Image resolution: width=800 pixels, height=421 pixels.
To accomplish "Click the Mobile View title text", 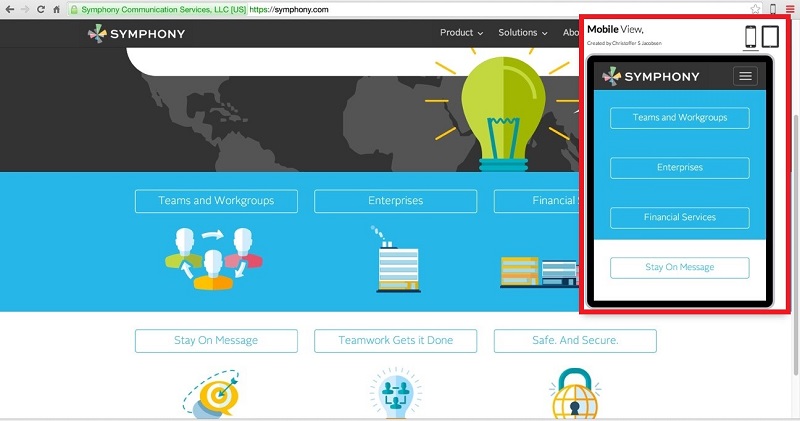I will (x=615, y=30).
